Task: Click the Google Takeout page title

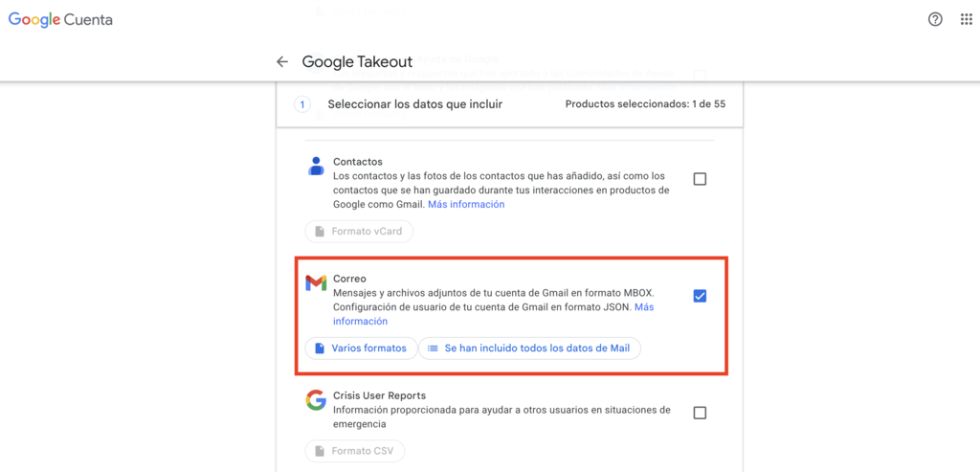Action: click(x=357, y=62)
